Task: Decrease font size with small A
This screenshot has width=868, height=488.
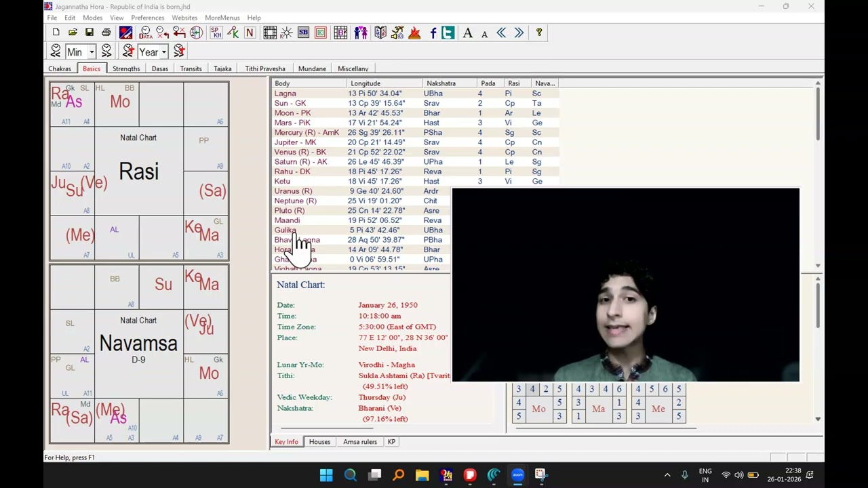Action: click(484, 33)
